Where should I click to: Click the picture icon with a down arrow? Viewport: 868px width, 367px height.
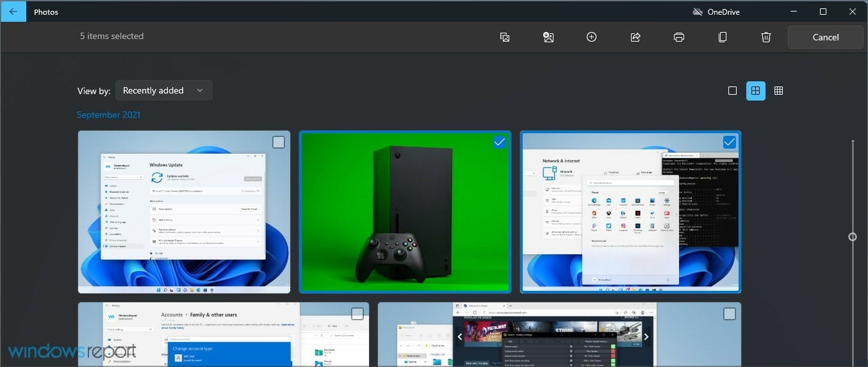point(548,37)
